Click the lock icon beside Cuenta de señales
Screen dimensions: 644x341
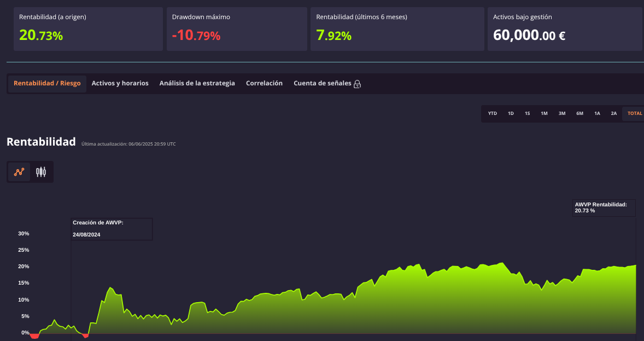(358, 84)
